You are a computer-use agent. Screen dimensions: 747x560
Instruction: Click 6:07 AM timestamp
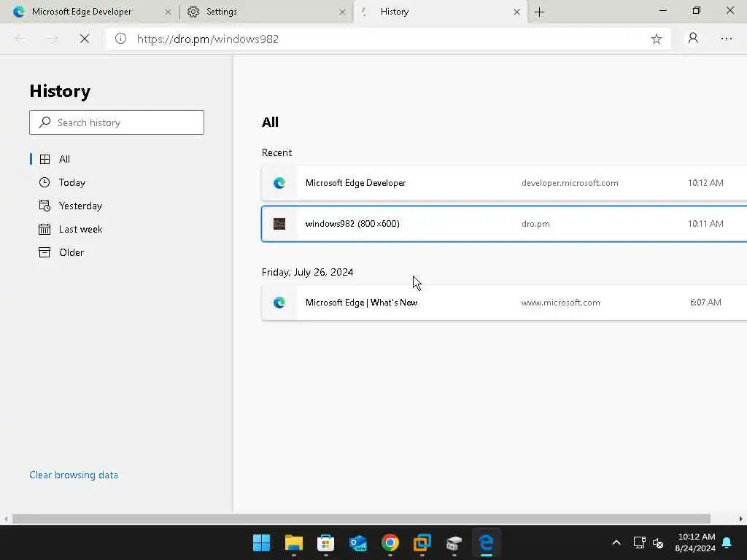tap(705, 303)
